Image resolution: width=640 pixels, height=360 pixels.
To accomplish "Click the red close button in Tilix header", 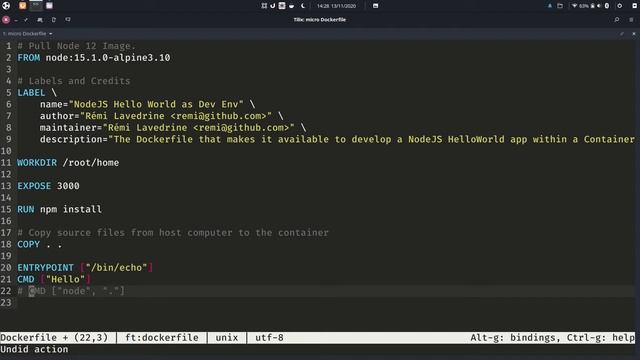I will coord(6,20).
